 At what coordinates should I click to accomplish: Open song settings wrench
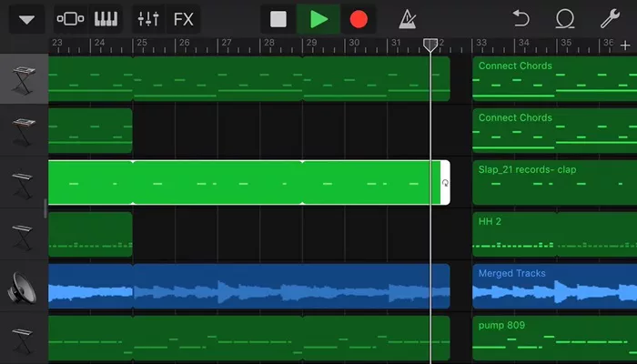point(611,19)
